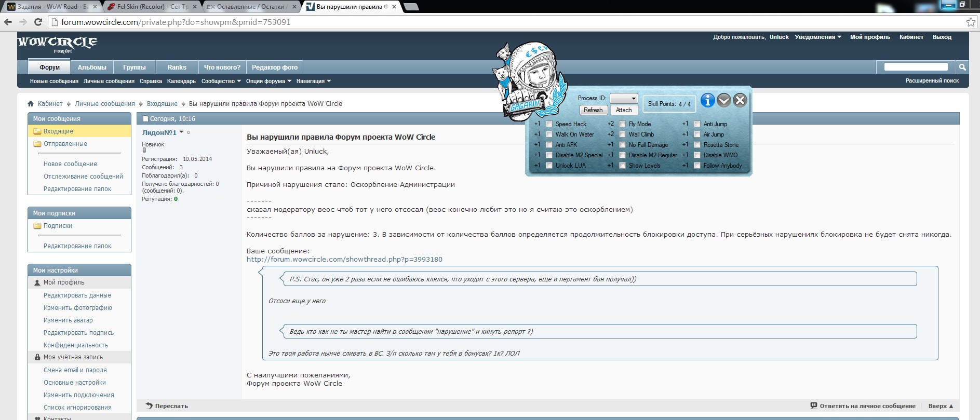Go back using the browser back arrow
The height and width of the screenshot is (420, 980).
coord(8,22)
